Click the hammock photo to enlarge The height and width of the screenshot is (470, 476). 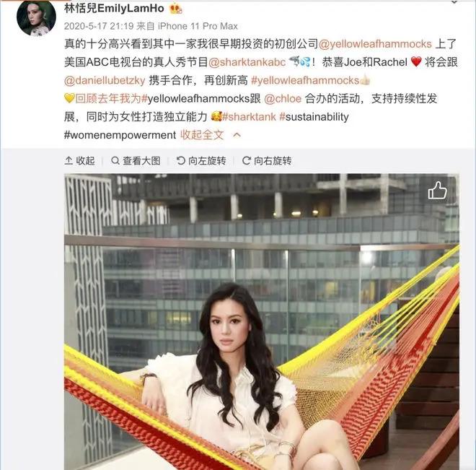[x=262, y=322]
